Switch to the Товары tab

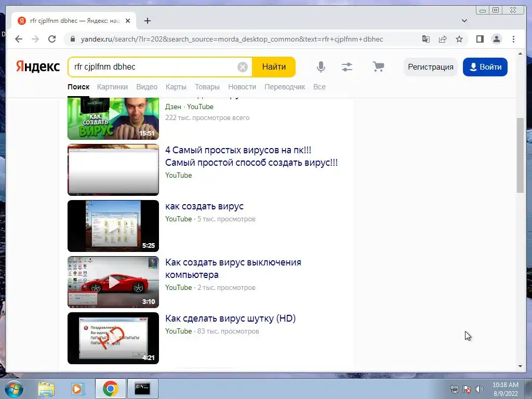(x=207, y=87)
